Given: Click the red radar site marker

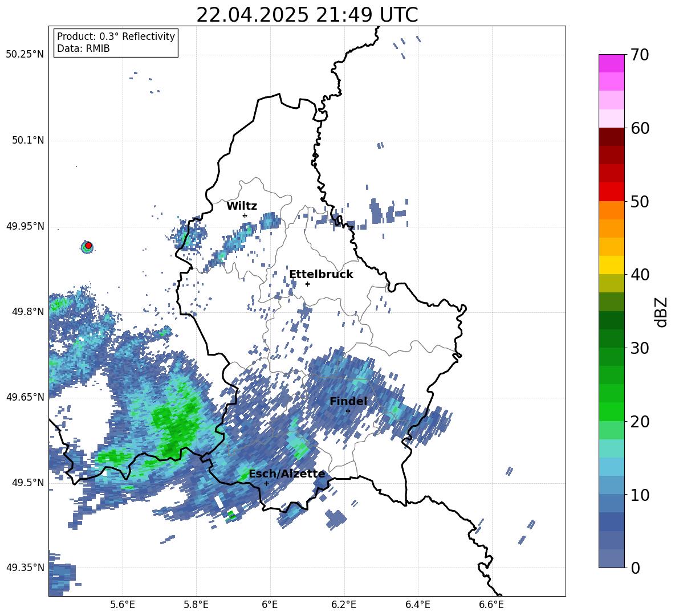Looking at the screenshot, I should click(x=88, y=245).
